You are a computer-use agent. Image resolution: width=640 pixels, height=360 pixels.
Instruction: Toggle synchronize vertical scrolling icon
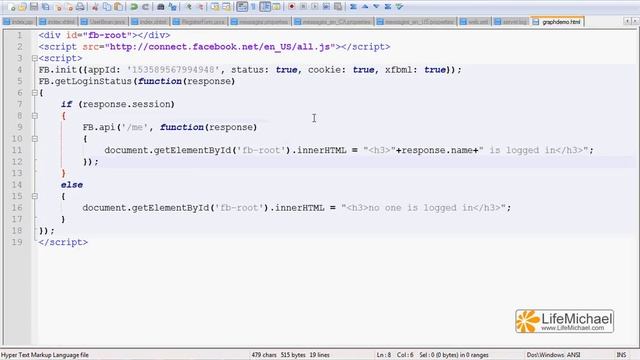[215, 7]
